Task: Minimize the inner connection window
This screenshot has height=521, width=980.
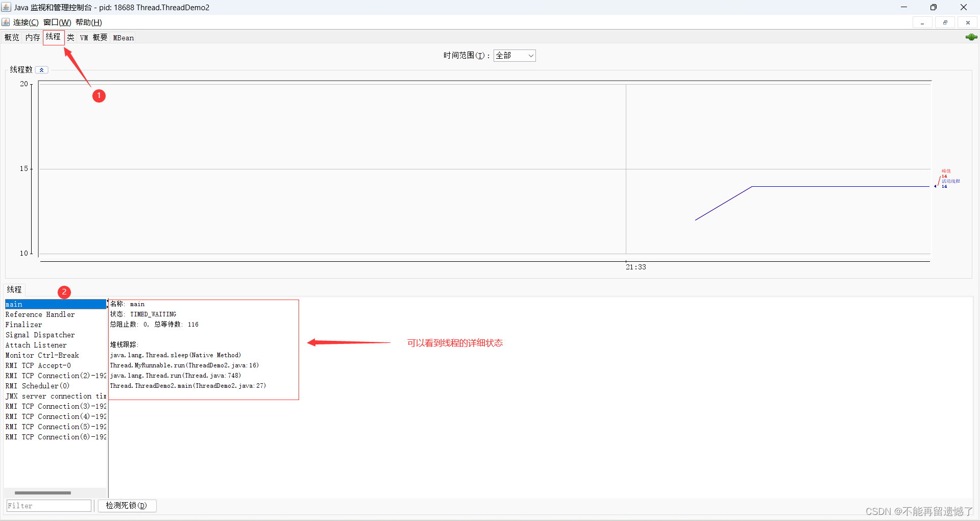Action: (x=922, y=22)
